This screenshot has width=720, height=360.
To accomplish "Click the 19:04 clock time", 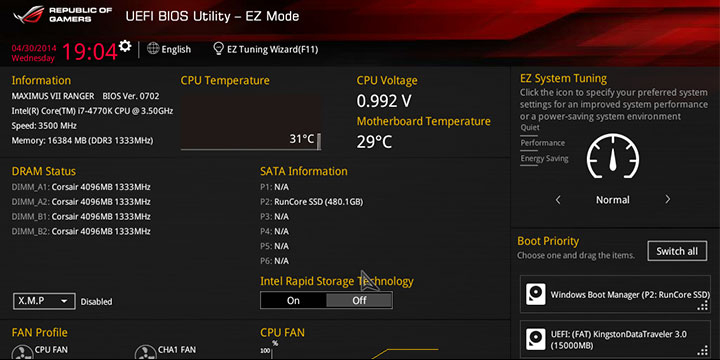I will coord(90,52).
